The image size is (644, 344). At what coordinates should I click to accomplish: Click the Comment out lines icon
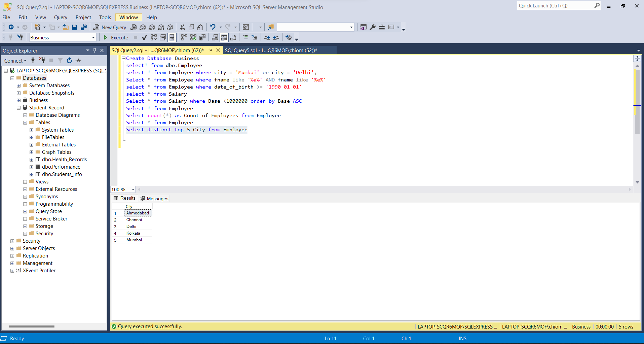[x=246, y=37]
